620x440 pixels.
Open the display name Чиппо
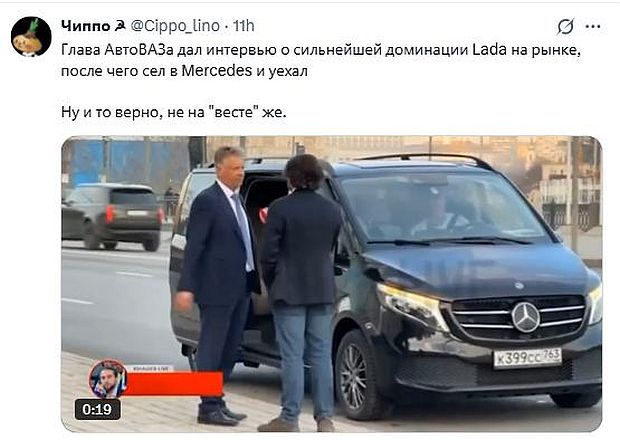point(86,26)
